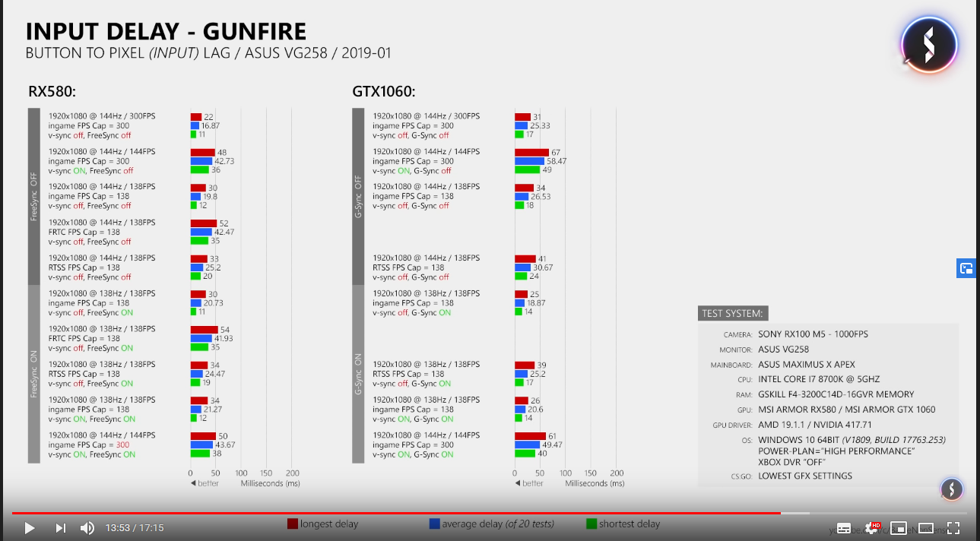Open the channel via the top-right logo
The image size is (980, 541).
tap(928, 43)
